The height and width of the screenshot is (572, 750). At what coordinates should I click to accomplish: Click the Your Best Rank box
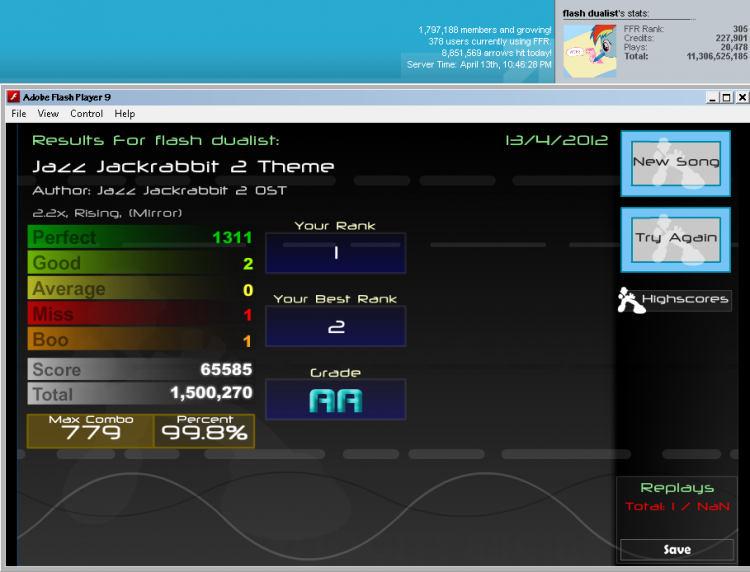(x=335, y=326)
